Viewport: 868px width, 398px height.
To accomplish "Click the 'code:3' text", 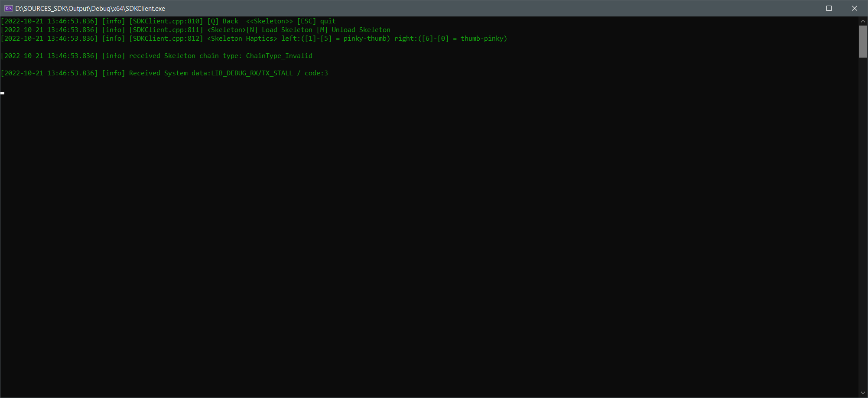I will coord(316,73).
